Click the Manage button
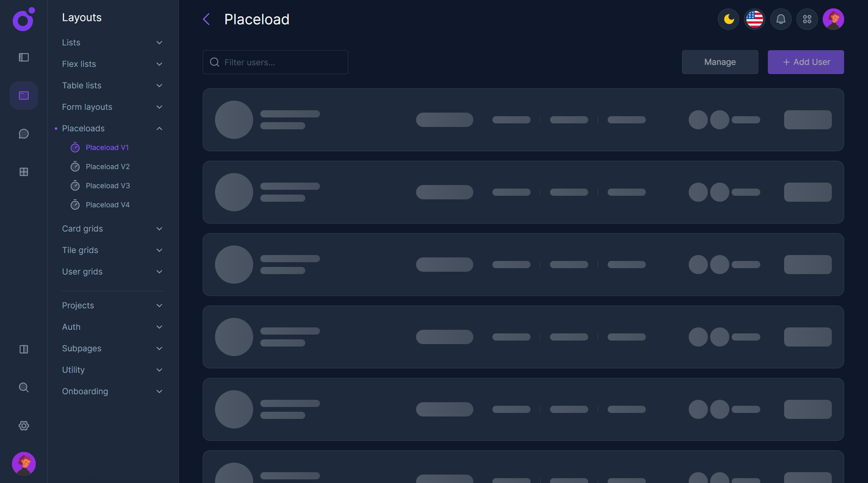 pyautogui.click(x=719, y=62)
